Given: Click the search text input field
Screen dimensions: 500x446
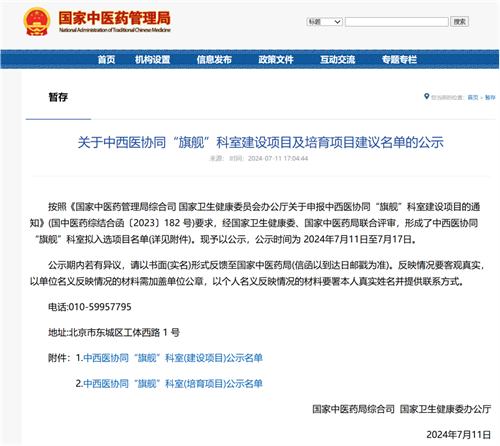Looking at the screenshot, I should 397,22.
